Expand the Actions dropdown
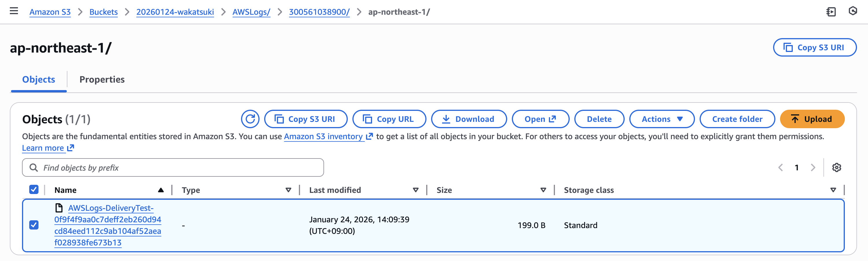Viewport: 868px width, 261px height. tap(661, 119)
